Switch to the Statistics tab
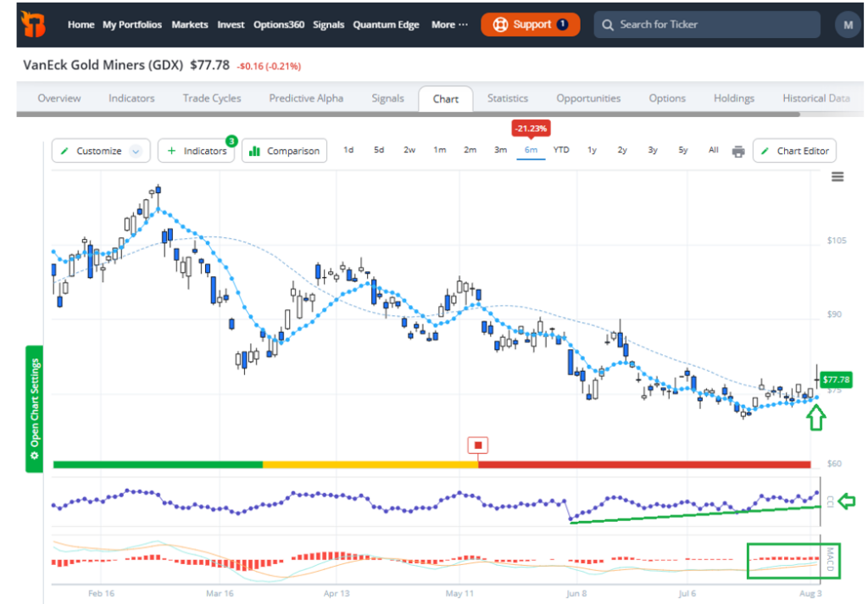The width and height of the screenshot is (868, 604). [508, 98]
